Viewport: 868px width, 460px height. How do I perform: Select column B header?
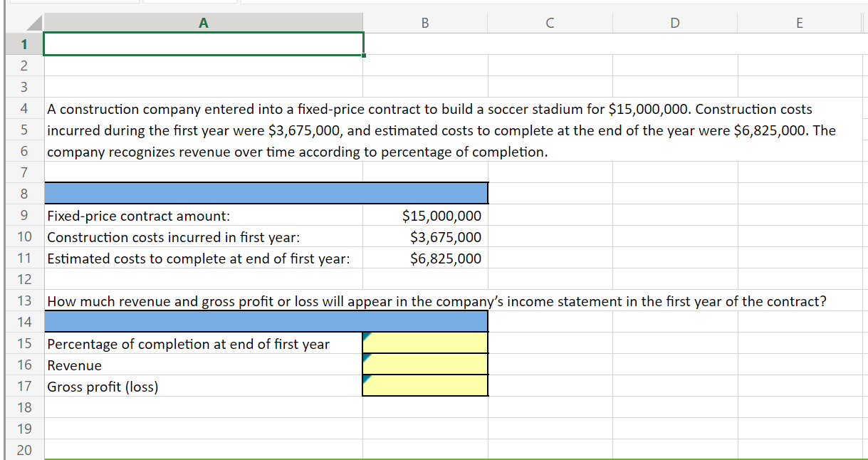(425, 23)
